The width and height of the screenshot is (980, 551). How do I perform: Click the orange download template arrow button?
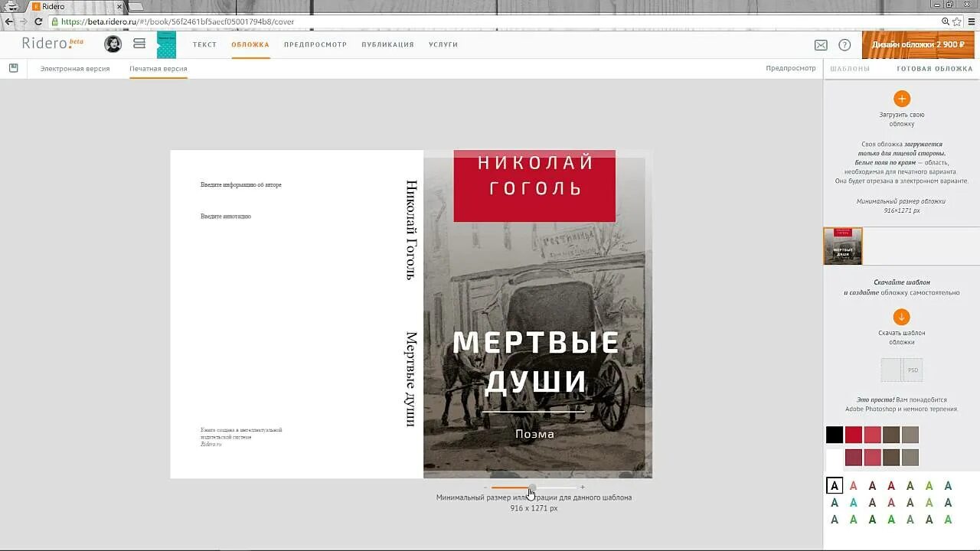point(902,317)
